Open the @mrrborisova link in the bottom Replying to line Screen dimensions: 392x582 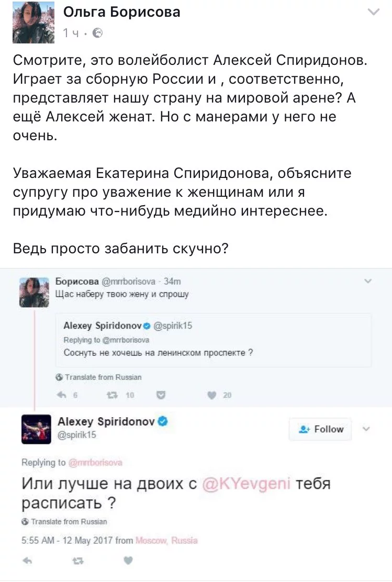(x=95, y=462)
